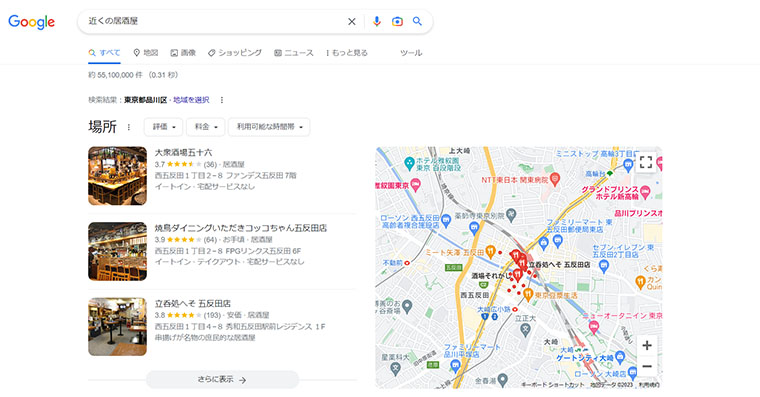Click the 地域を選択 link
This screenshot has height=397, width=760.
tap(191, 100)
